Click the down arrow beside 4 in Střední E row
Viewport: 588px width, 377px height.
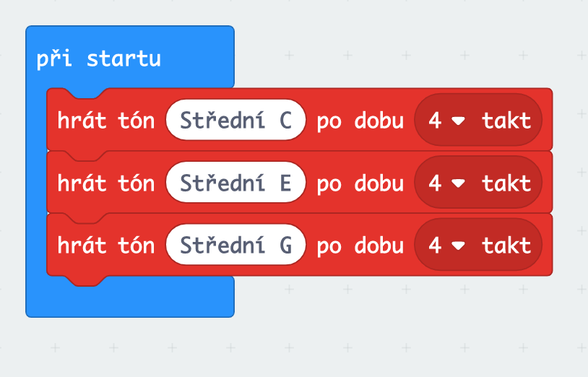[x=457, y=184]
